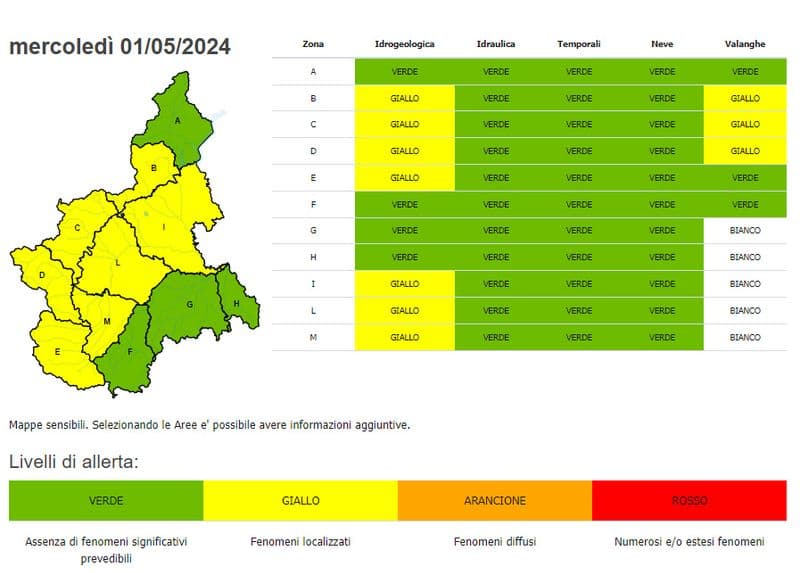Select green zone G on the map

(187, 304)
